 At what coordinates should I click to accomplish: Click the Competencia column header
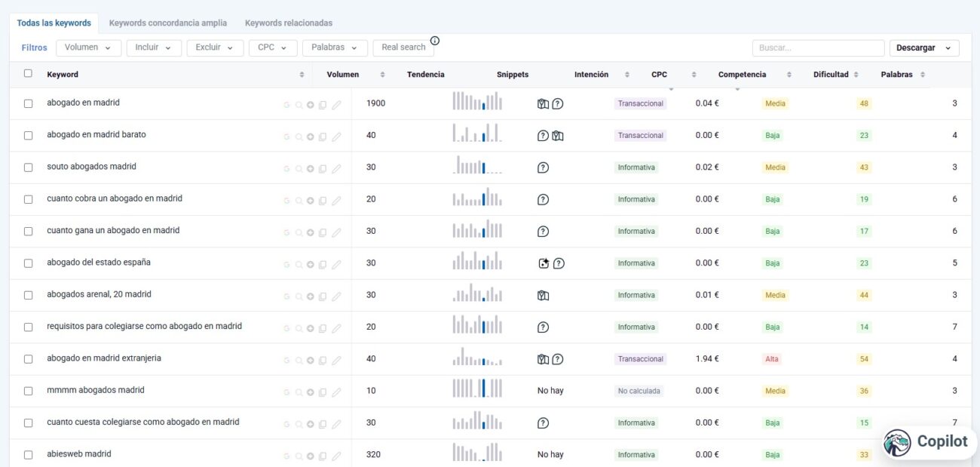pos(742,75)
